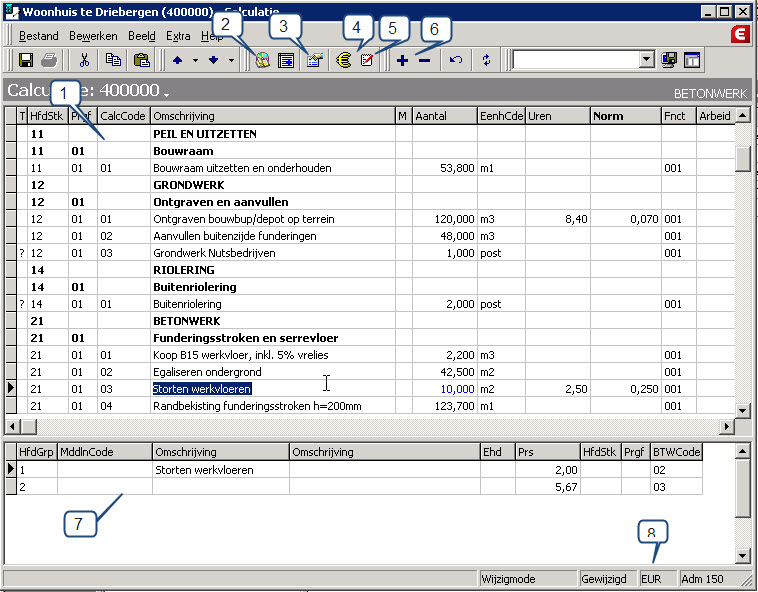
Task: Open the properties icon with hand
Action: (315, 61)
